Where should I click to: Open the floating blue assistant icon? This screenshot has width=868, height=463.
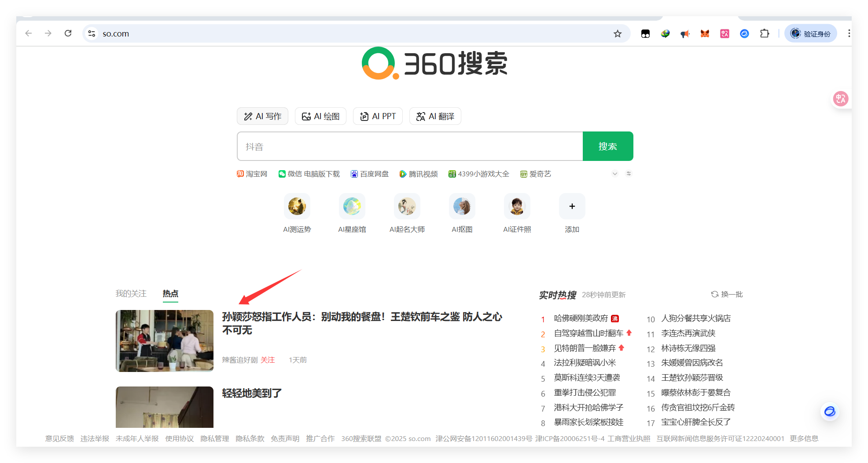pyautogui.click(x=830, y=412)
